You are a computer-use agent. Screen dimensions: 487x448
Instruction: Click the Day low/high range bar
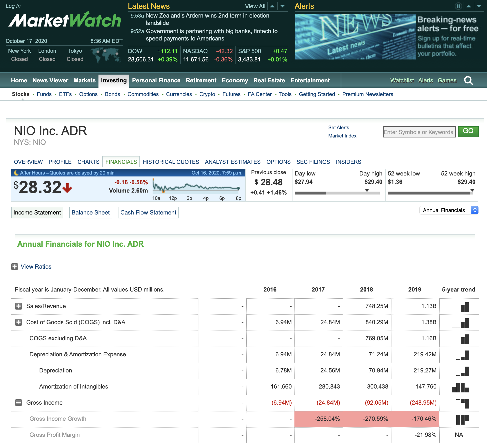(x=337, y=193)
